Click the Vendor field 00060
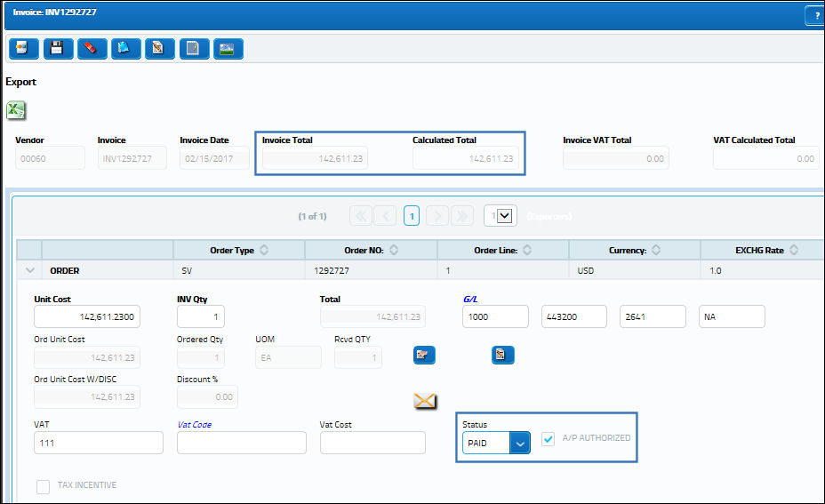 tap(50, 158)
